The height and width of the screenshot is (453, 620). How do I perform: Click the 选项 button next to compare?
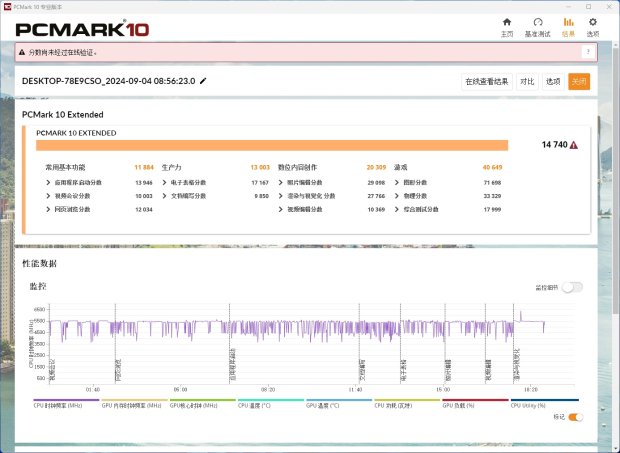pos(553,82)
